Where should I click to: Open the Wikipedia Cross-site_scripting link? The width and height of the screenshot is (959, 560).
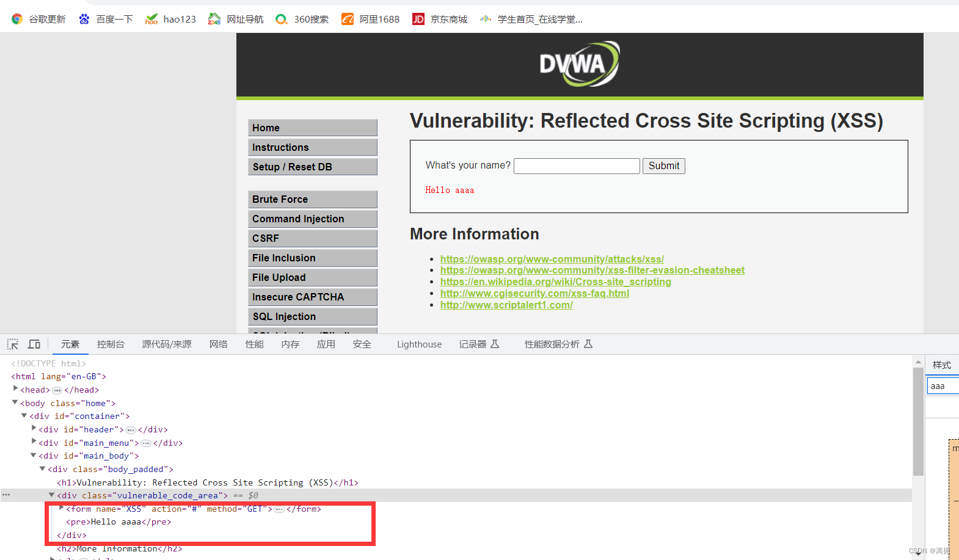556,282
